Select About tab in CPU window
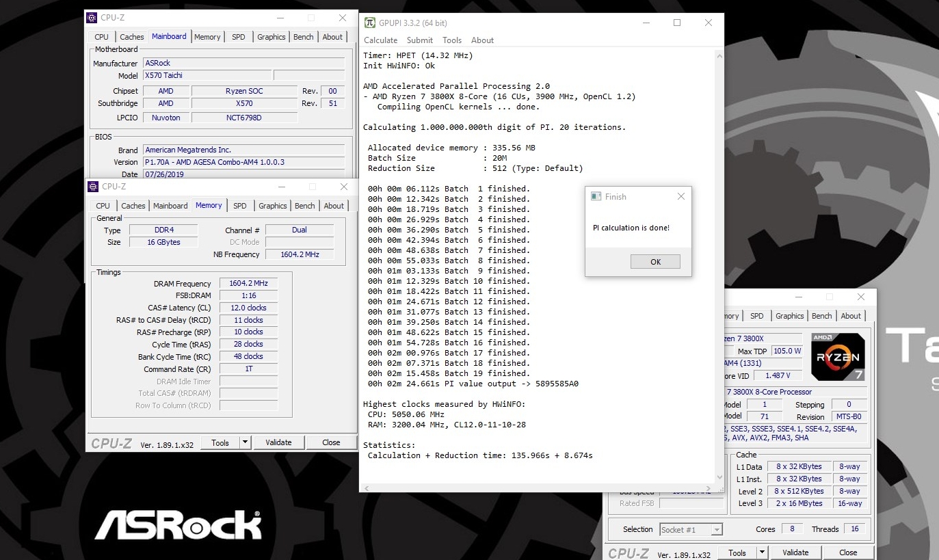 (x=851, y=316)
